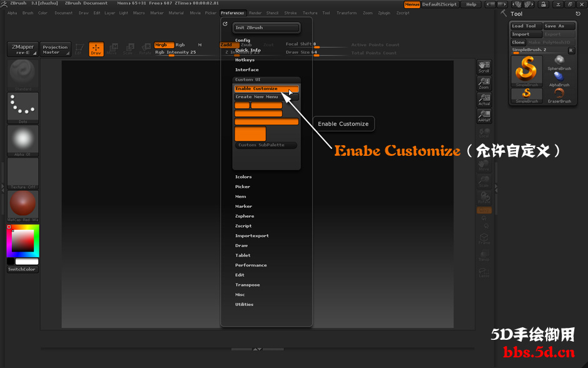Click the Scroll canvas icon

484,67
